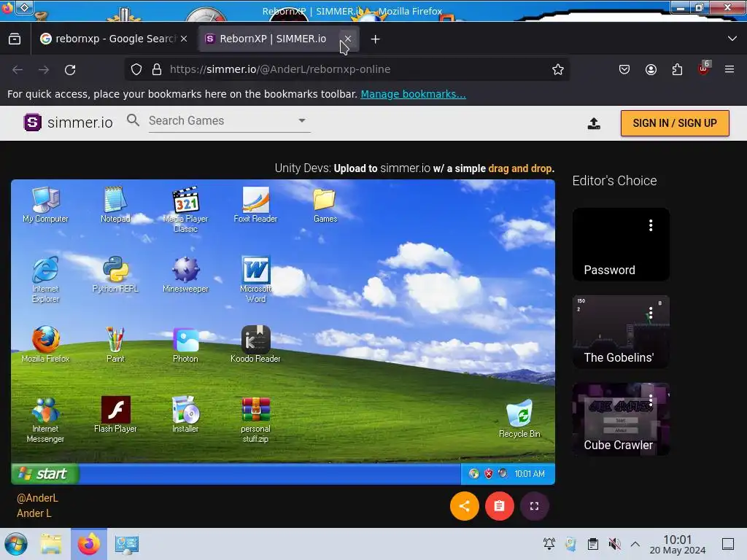Open options menu on Cube Crawler card
747x560 pixels.
(x=651, y=400)
